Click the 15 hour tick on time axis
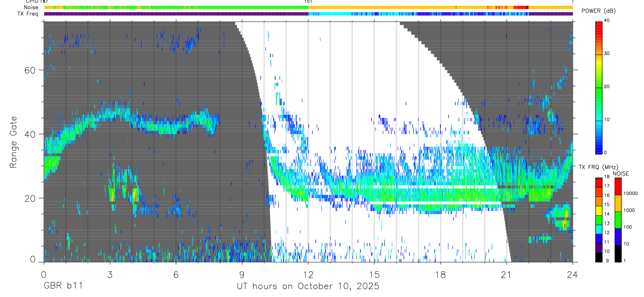Viewport: 644px width, 297px height. [x=374, y=273]
